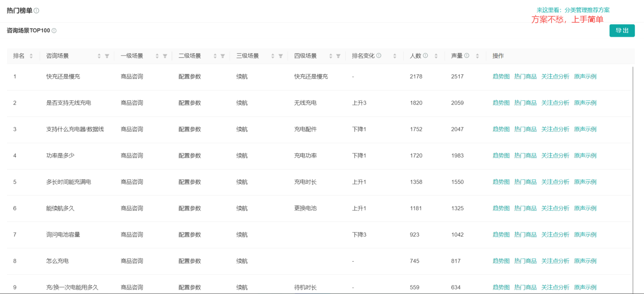Open 原声示例 for 支持什么充电器/数据线 row
644x294 pixels.
point(585,129)
